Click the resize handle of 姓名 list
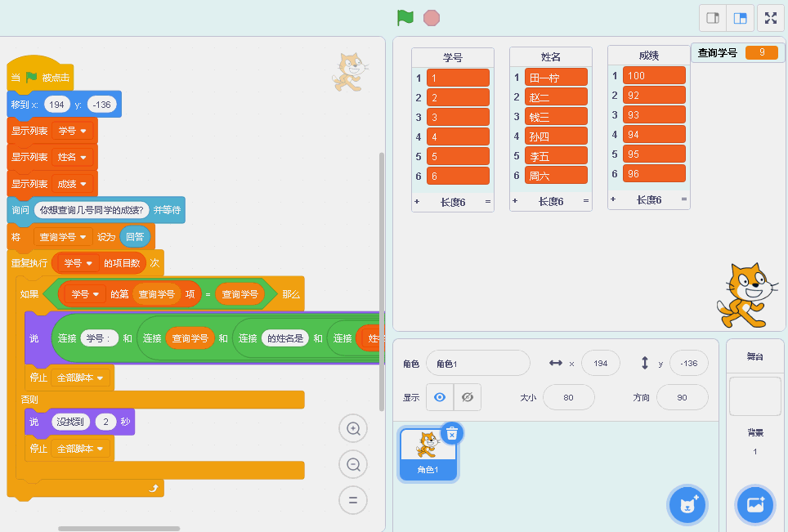788x532 pixels. coord(585,201)
